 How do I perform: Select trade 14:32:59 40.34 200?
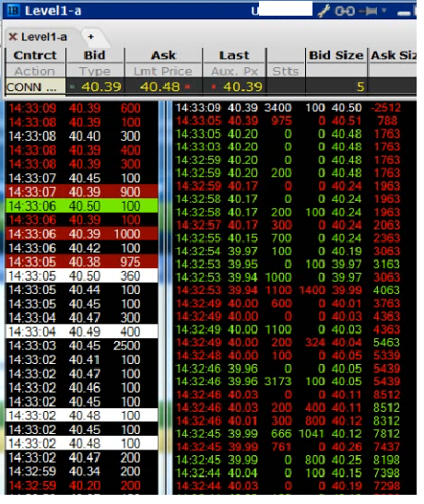(x=82, y=471)
